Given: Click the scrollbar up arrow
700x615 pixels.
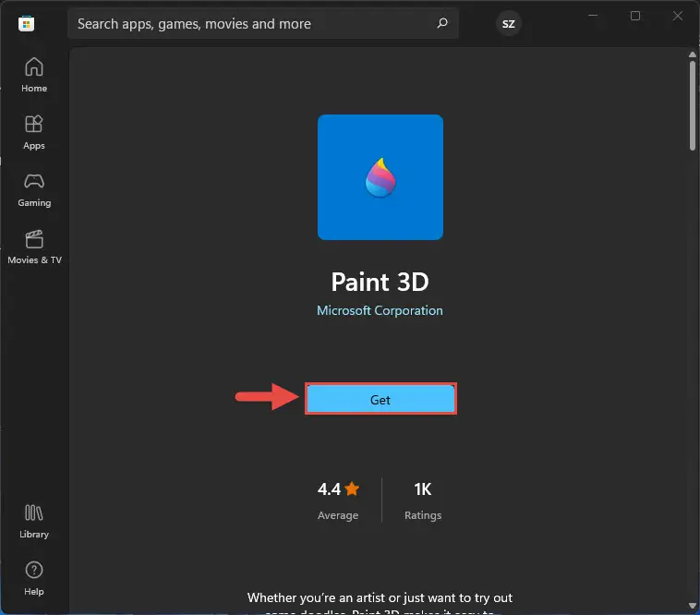Looking at the screenshot, I should (693, 54).
